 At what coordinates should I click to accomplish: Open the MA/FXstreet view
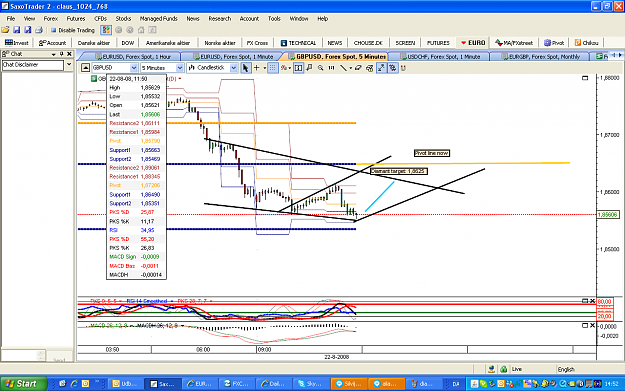click(514, 43)
